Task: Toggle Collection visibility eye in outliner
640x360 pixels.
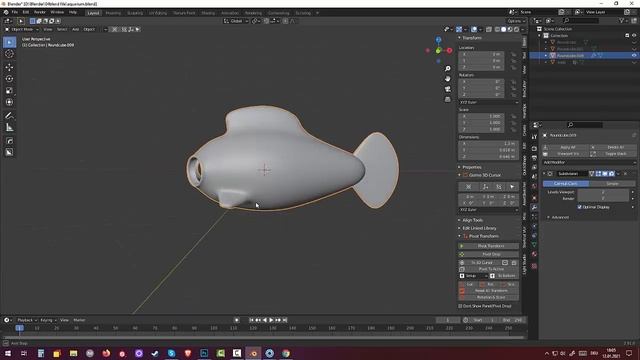Action: pyautogui.click(x=634, y=36)
